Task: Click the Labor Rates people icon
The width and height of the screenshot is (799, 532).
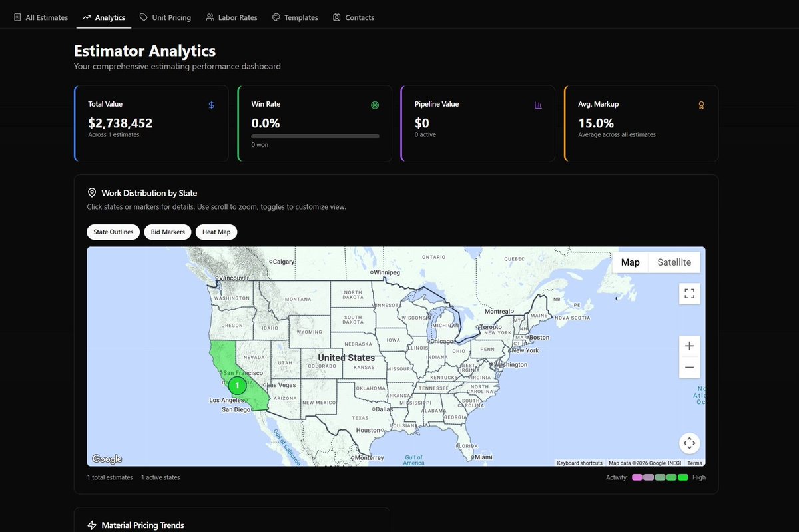Action: (x=210, y=17)
